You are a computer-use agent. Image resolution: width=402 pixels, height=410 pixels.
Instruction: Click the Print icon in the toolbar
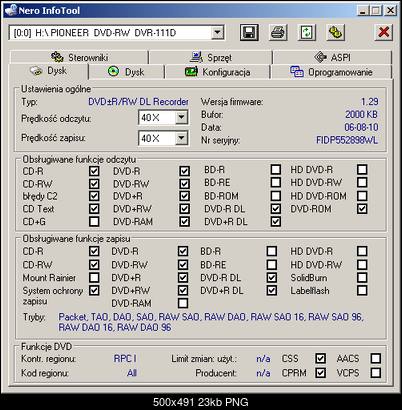click(278, 33)
